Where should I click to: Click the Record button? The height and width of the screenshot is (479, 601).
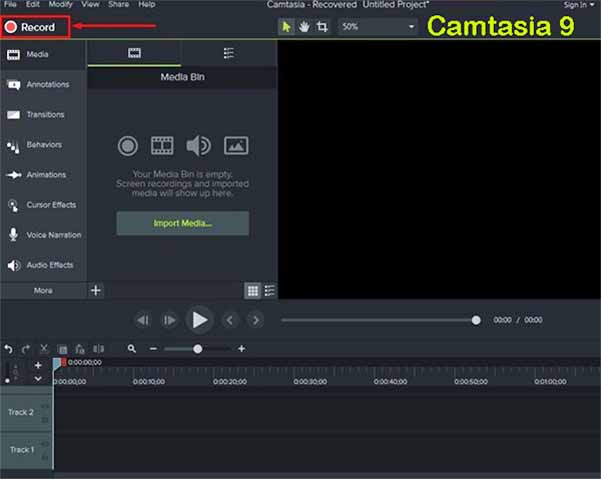(x=35, y=27)
